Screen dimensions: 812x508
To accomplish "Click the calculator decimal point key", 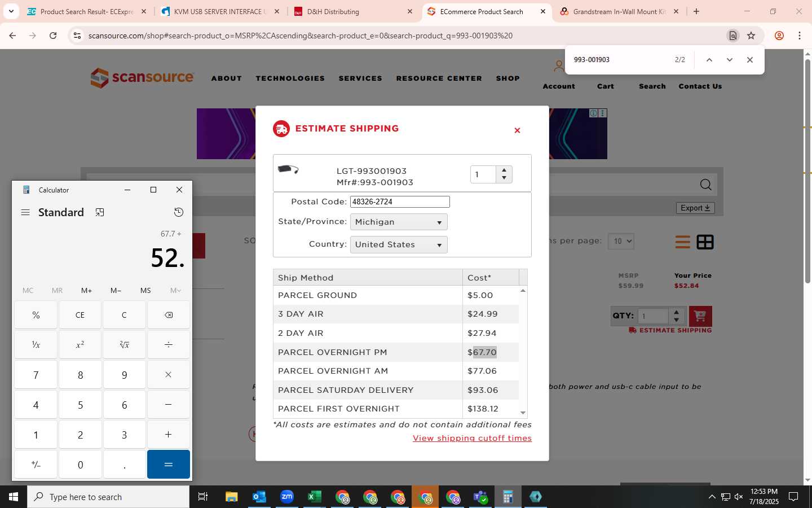I will coord(124,465).
